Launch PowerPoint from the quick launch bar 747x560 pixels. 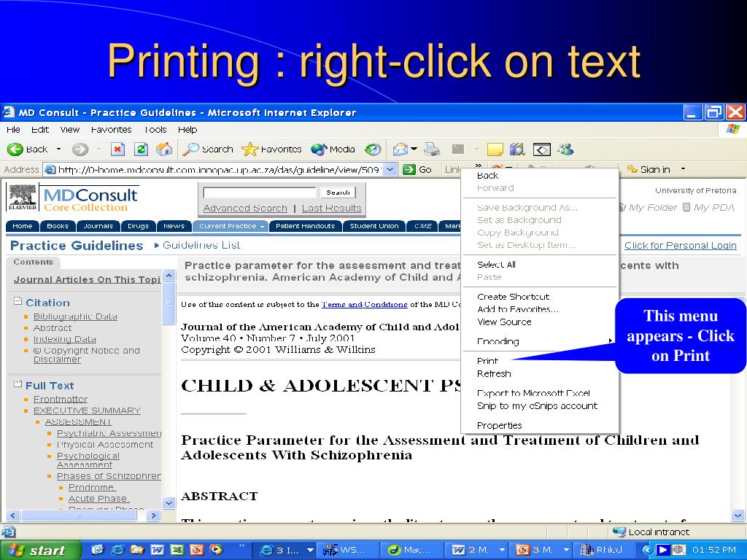(x=196, y=550)
